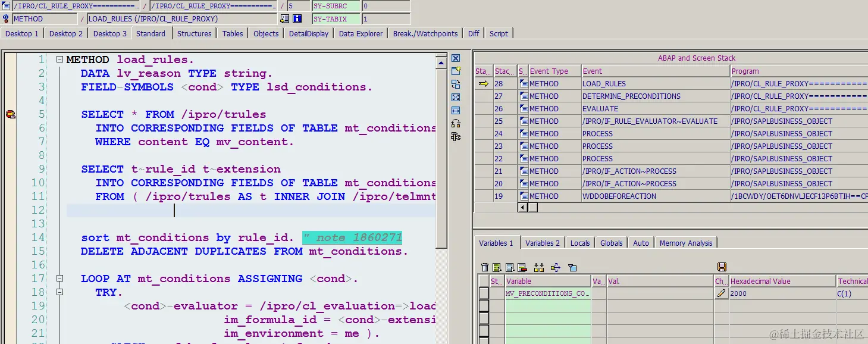The image size is (868, 344).
Task: Click the column sort arrows icon in variables toolbar
Action: (539, 267)
